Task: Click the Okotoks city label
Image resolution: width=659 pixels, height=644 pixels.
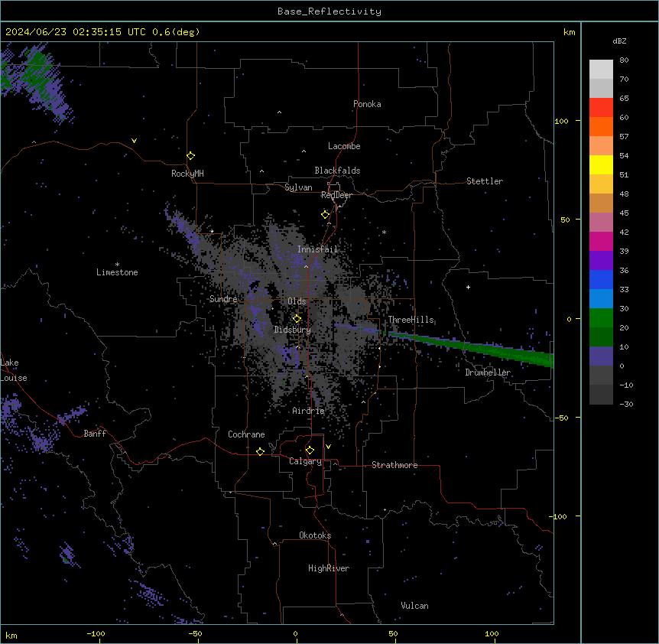Action: tap(315, 535)
